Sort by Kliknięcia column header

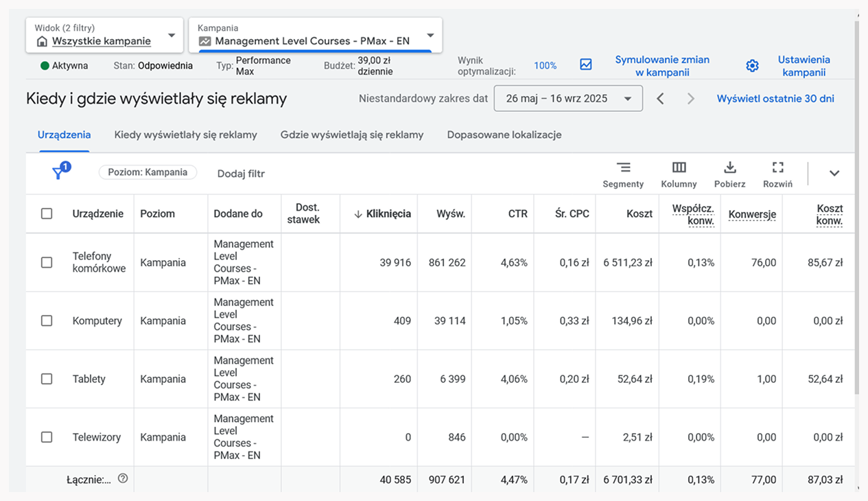[388, 213]
